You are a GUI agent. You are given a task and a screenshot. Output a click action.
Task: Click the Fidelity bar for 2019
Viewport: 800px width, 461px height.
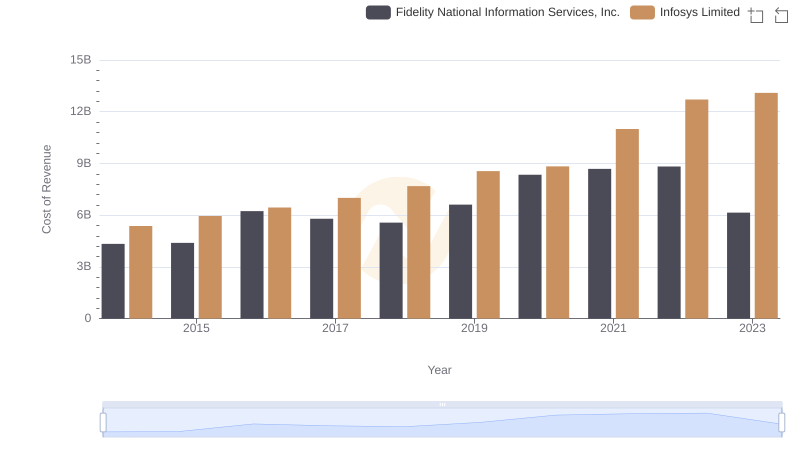click(x=460, y=262)
